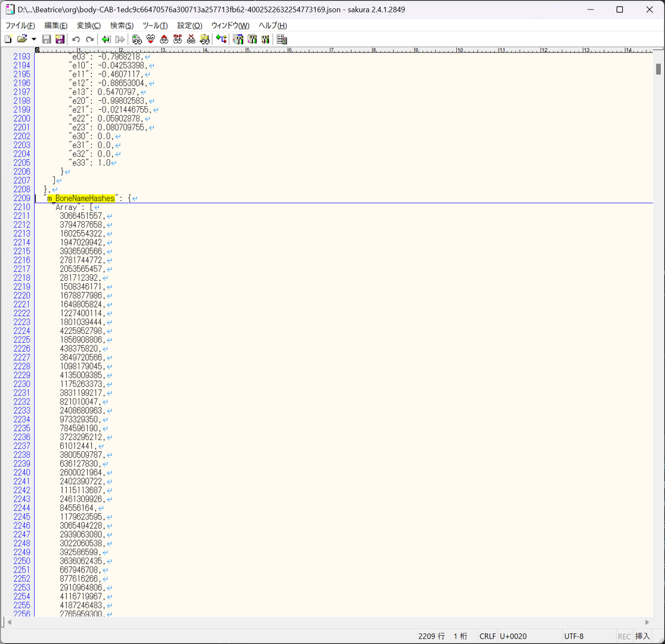This screenshot has width=665, height=644.
Task: Click the Find Next down-arrow icon
Action: tap(150, 39)
